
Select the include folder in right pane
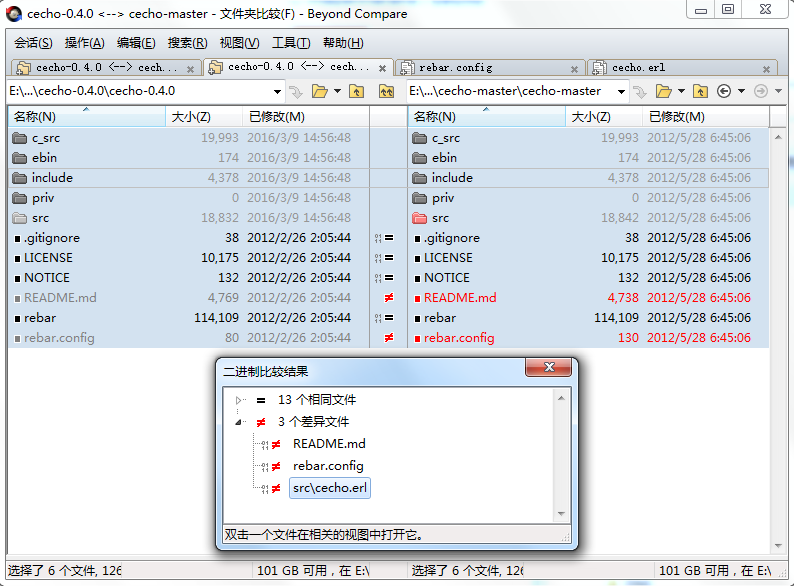[x=588, y=178]
